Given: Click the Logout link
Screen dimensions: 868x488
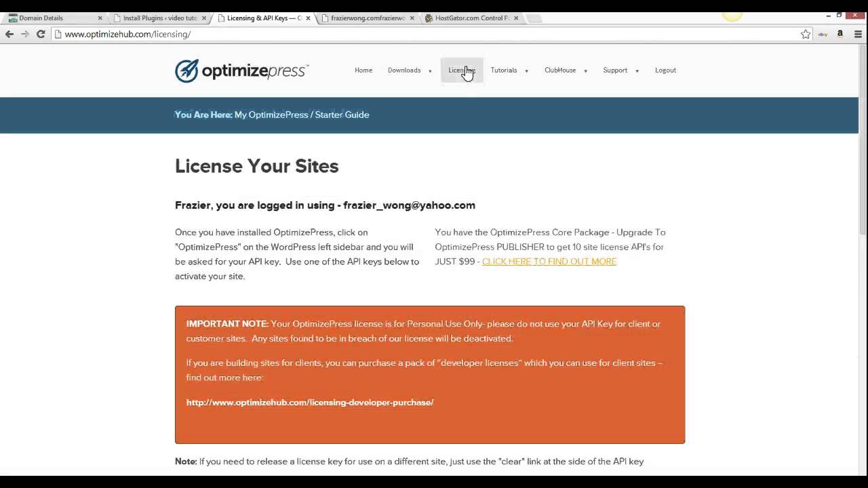Looking at the screenshot, I should (x=665, y=70).
